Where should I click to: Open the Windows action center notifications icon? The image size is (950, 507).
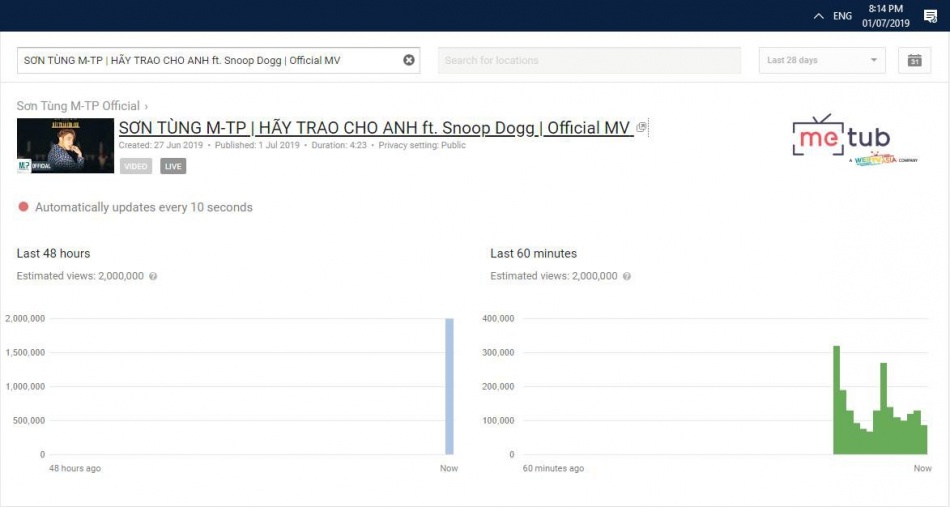(x=930, y=16)
